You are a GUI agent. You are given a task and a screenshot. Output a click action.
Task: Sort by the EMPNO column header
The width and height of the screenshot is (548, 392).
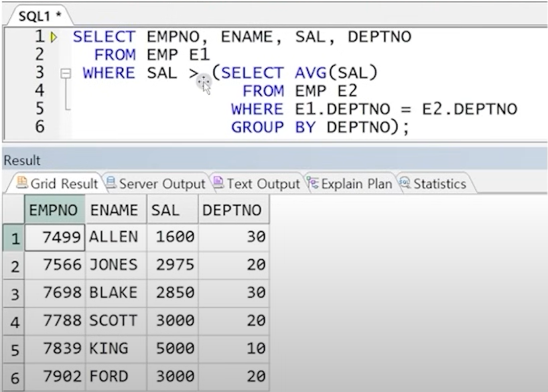pyautogui.click(x=54, y=210)
